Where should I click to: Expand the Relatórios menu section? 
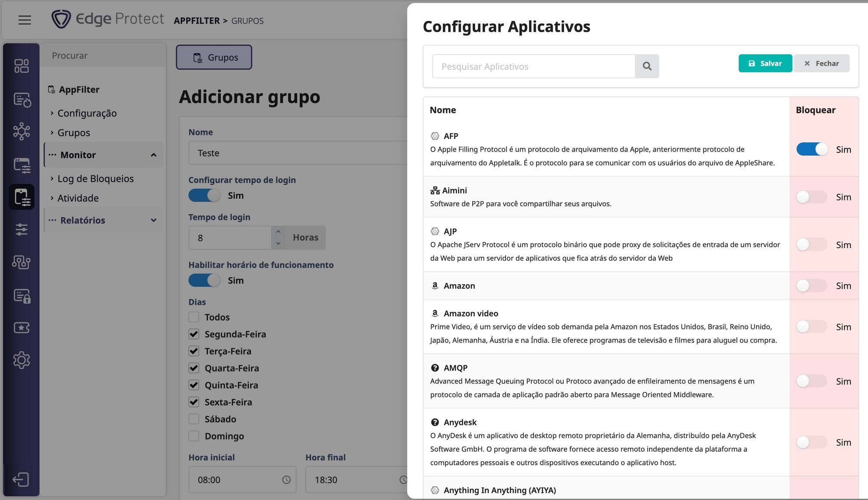coord(154,220)
